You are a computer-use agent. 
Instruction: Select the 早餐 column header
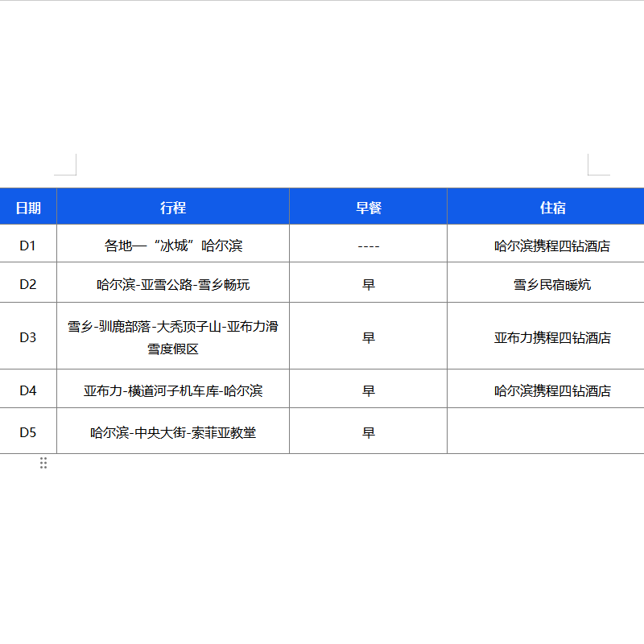[x=369, y=208]
